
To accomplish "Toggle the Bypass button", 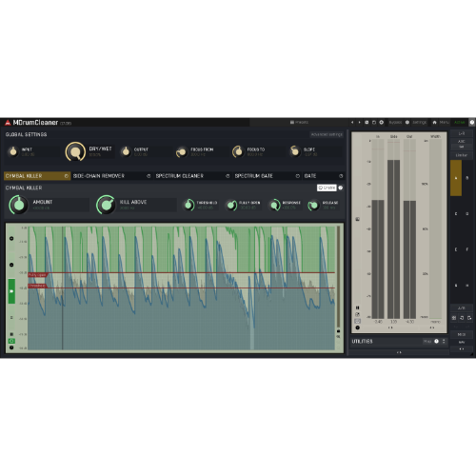I will pyautogui.click(x=395, y=122).
